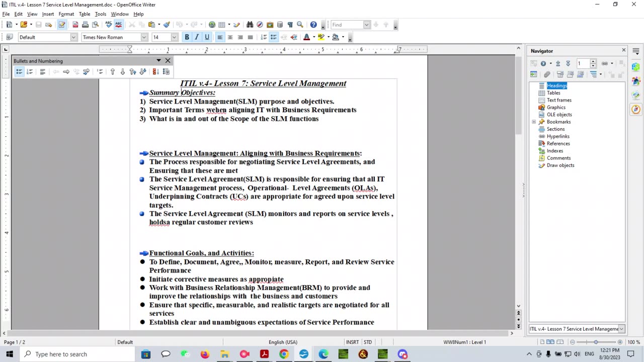Justify the paragraph text
Viewport: 644px width, 362px height.
coord(250,37)
